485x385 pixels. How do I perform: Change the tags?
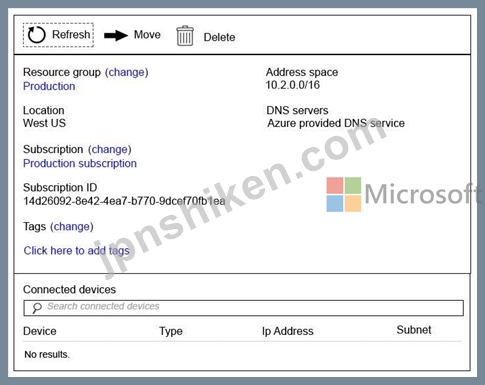72,226
